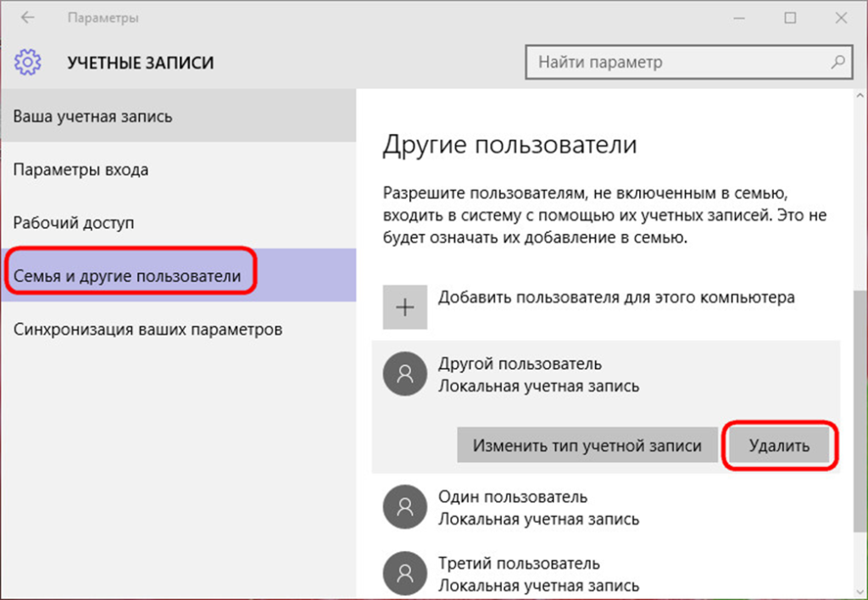Click the УЧЕТНЫЕ ЗАПИСИ title
The height and width of the screenshot is (600, 868).
click(x=141, y=63)
